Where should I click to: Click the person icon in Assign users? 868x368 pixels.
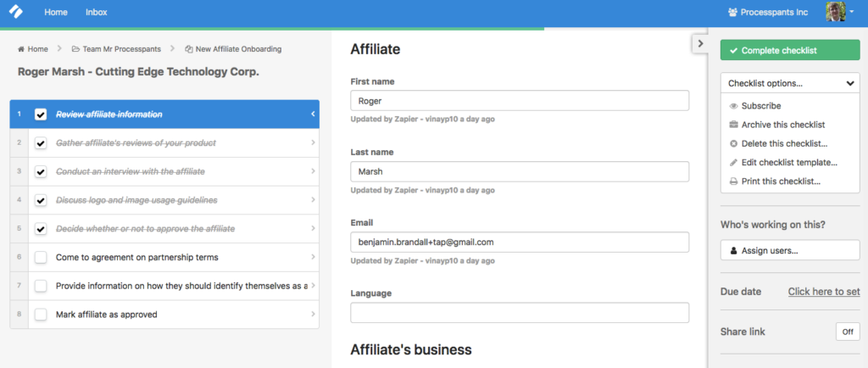[x=733, y=251]
